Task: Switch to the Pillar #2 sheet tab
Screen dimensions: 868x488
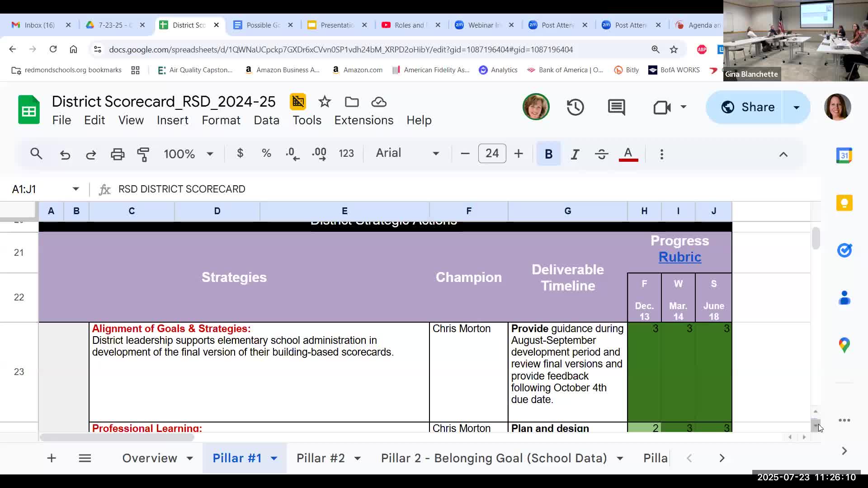Action: click(321, 458)
